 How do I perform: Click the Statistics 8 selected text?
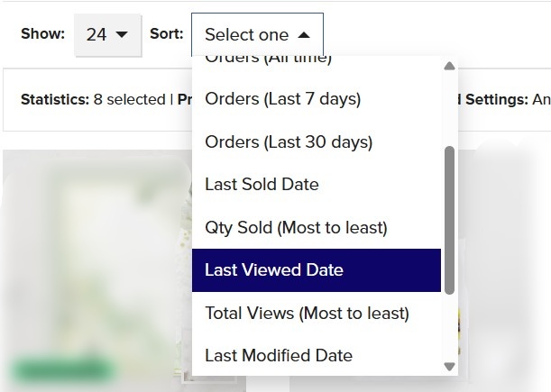[x=93, y=100]
